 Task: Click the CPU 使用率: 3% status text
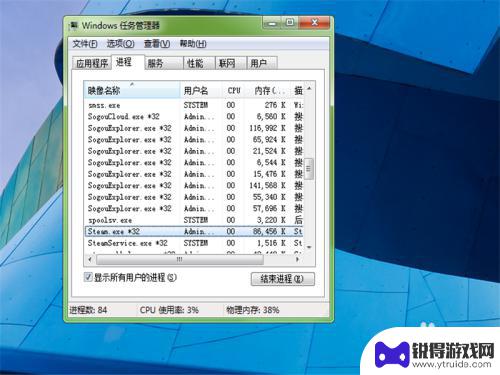[169, 310]
